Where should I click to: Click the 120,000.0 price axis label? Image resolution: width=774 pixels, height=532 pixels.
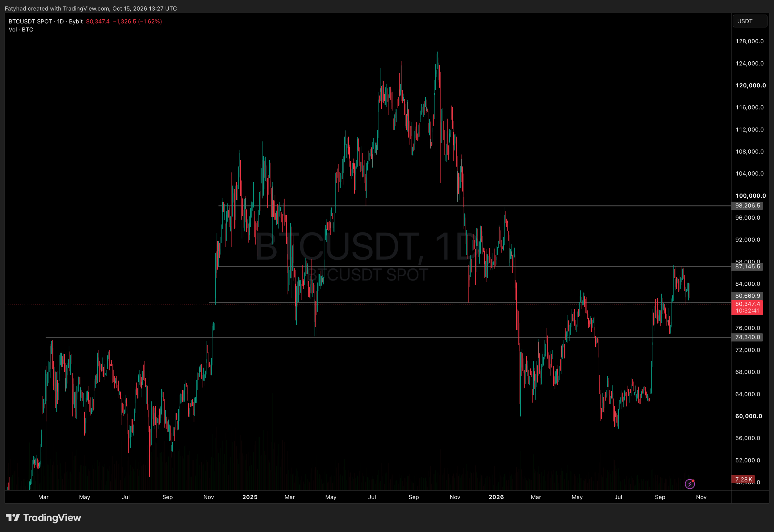pos(751,85)
